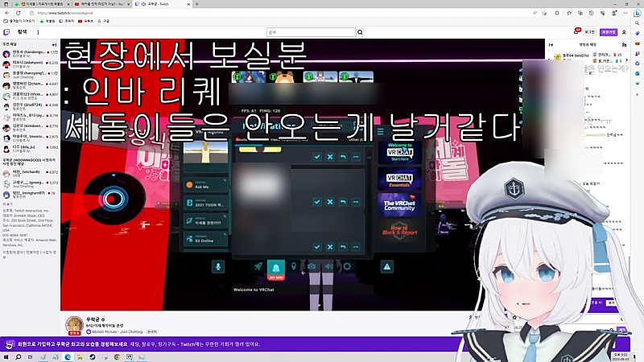Open Welcome to VRChat Start Here banner

pyautogui.click(x=399, y=152)
